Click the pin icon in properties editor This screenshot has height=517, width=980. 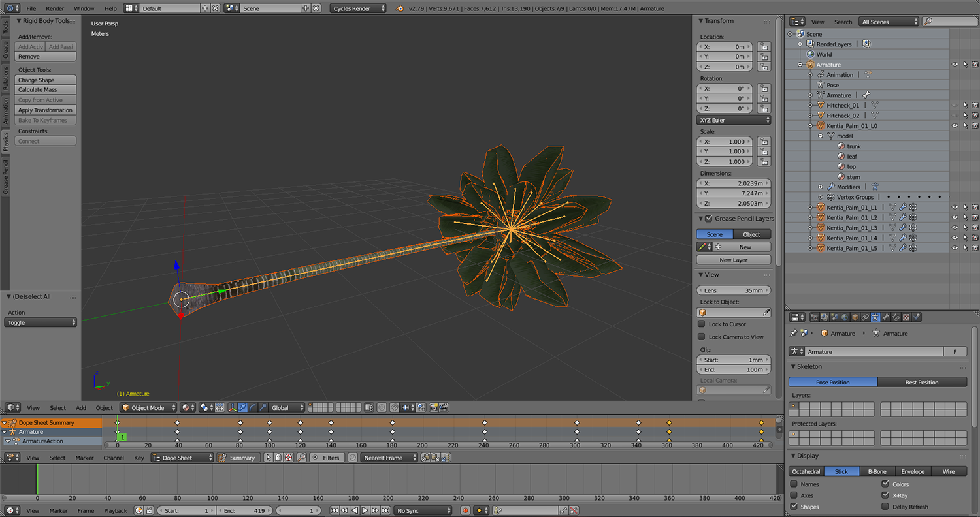tap(793, 333)
